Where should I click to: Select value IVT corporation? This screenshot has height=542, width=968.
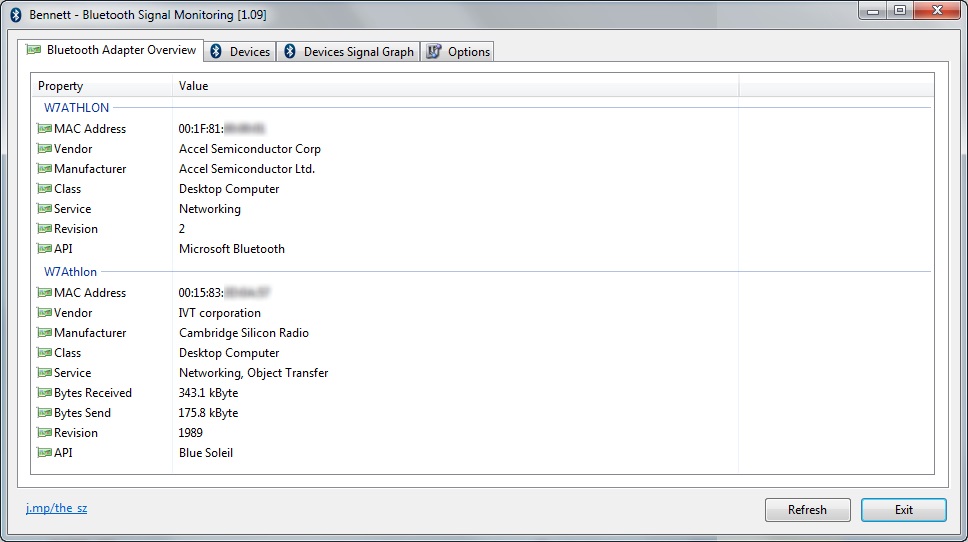point(220,313)
